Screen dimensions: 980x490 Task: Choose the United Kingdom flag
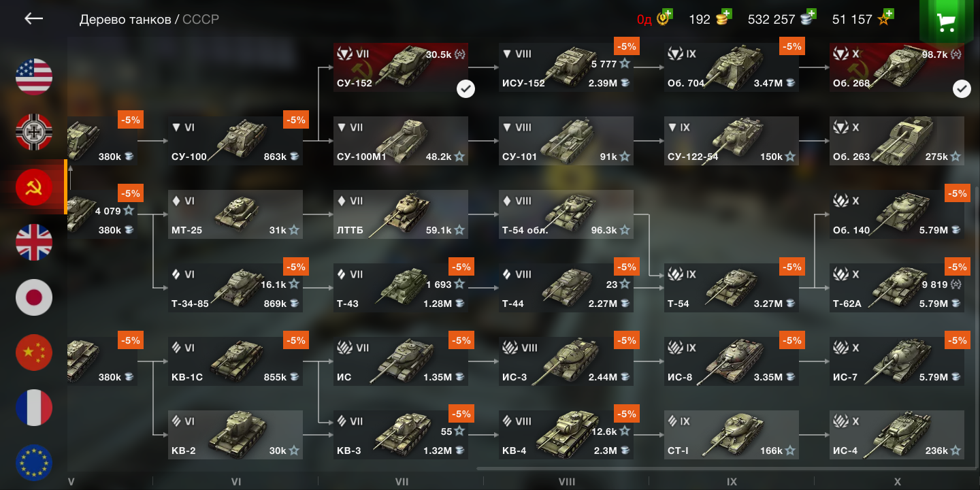(x=34, y=242)
